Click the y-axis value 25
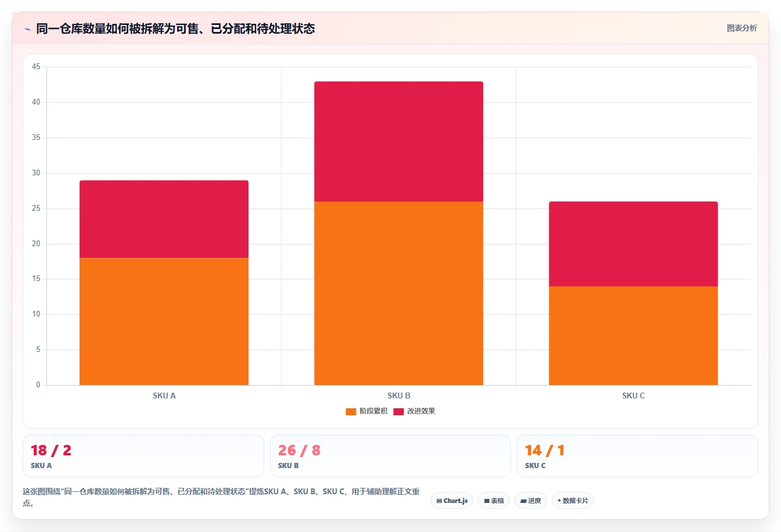 36,209
